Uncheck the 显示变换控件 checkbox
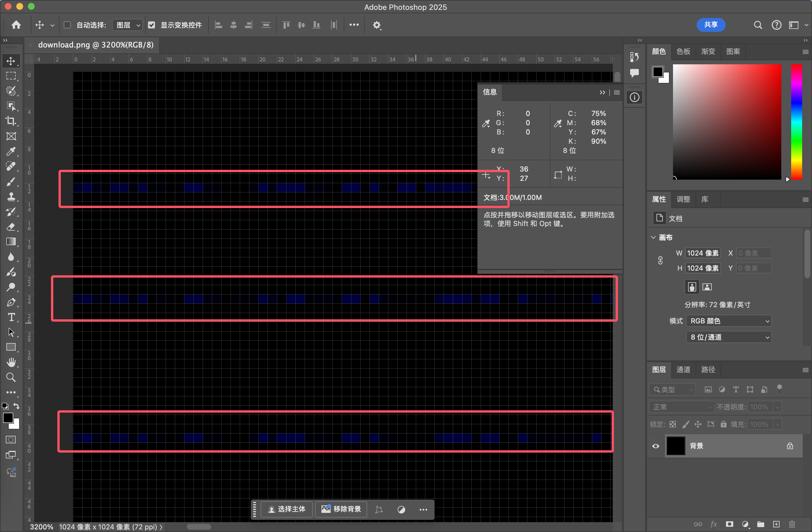This screenshot has width=812, height=532. coord(151,25)
